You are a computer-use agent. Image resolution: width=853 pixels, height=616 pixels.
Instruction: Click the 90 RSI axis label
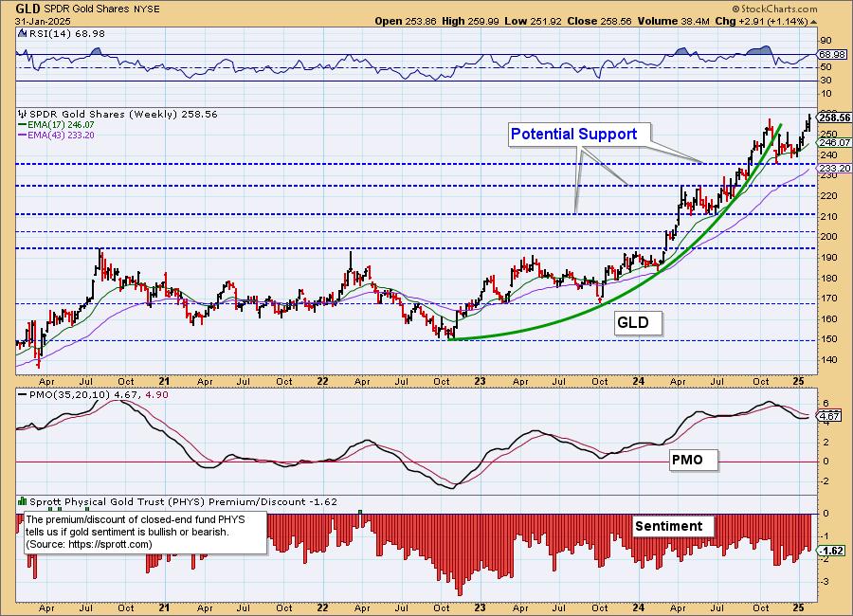click(826, 41)
